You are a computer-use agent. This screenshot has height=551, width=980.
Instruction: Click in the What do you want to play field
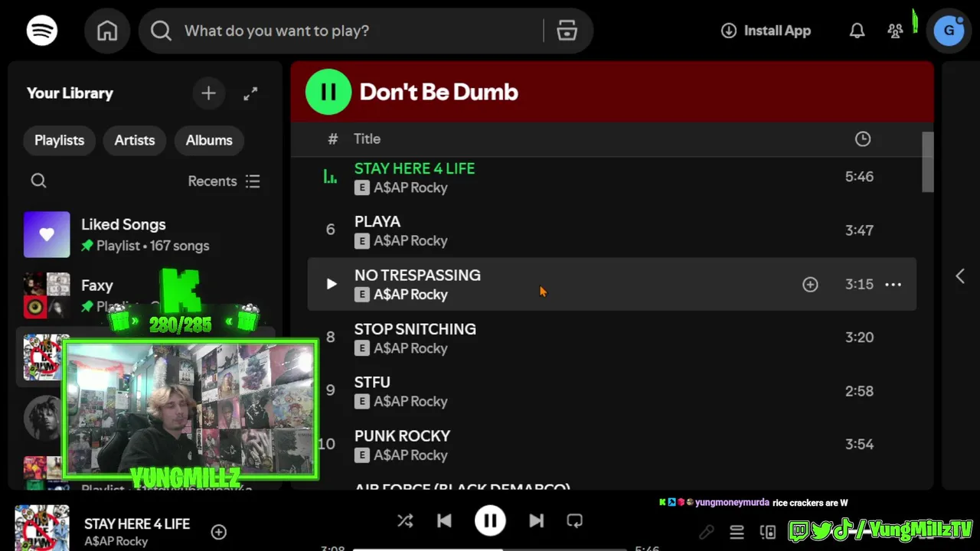click(360, 31)
